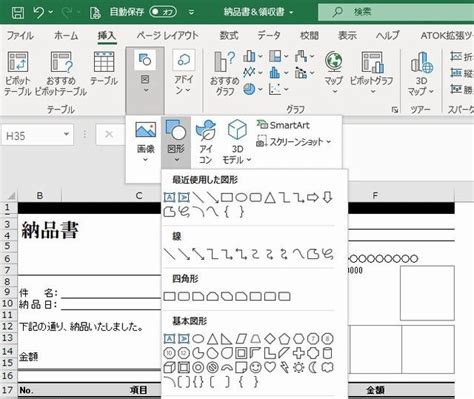
Task: Click おすすめピボットテーブル button
Action: (61, 74)
